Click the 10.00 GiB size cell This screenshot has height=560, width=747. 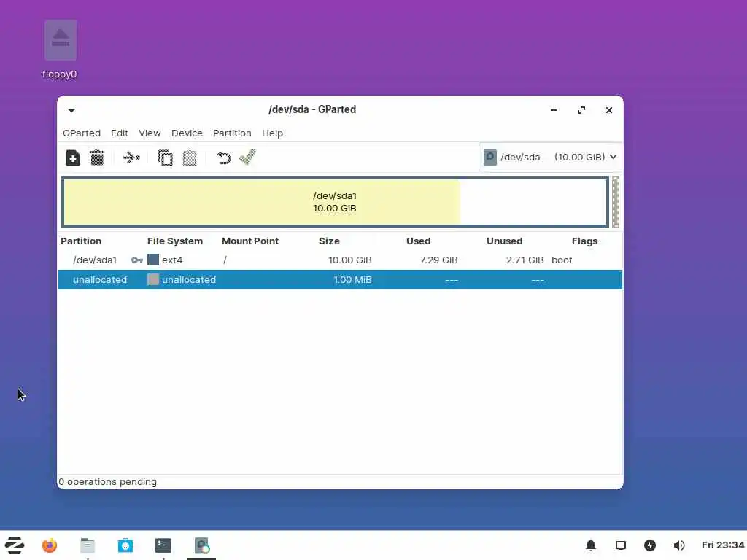(349, 260)
